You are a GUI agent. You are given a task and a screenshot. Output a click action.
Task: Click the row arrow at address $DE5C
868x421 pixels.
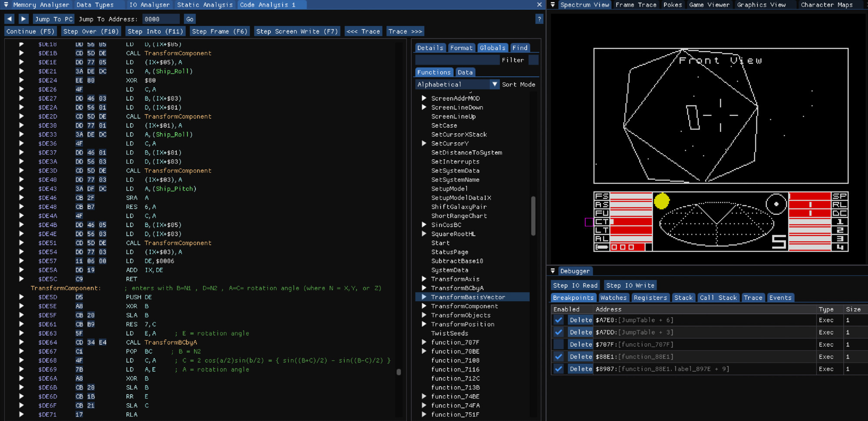(x=21, y=279)
